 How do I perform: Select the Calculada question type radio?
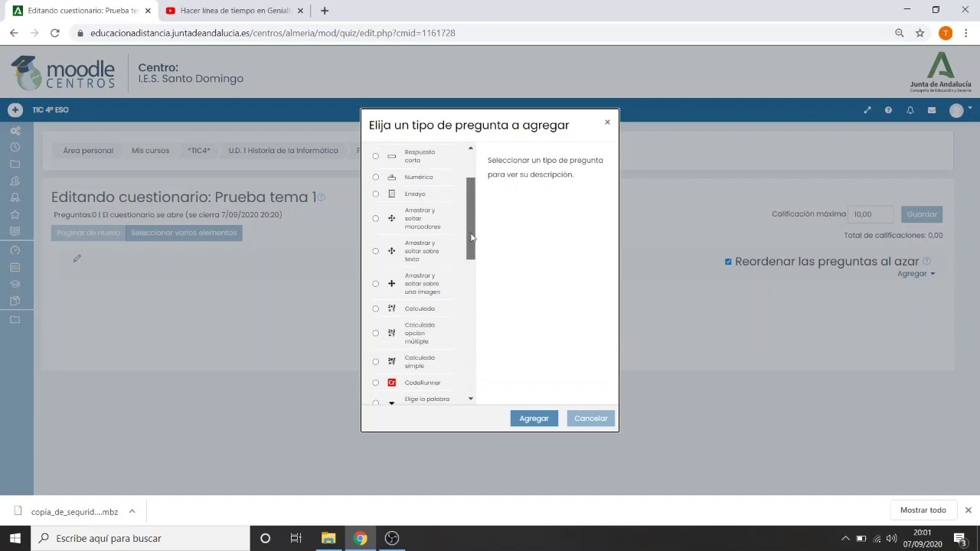pos(375,308)
